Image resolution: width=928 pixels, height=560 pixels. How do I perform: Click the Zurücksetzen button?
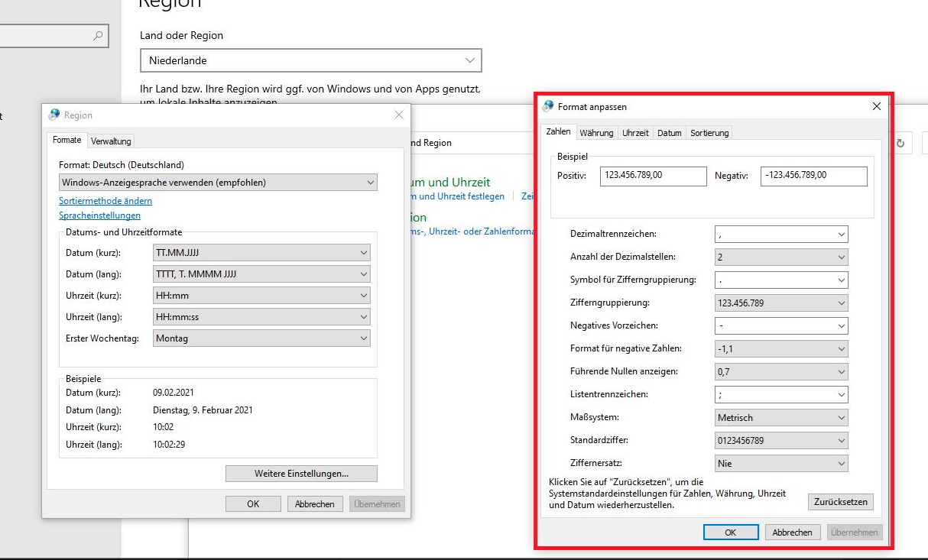click(841, 502)
